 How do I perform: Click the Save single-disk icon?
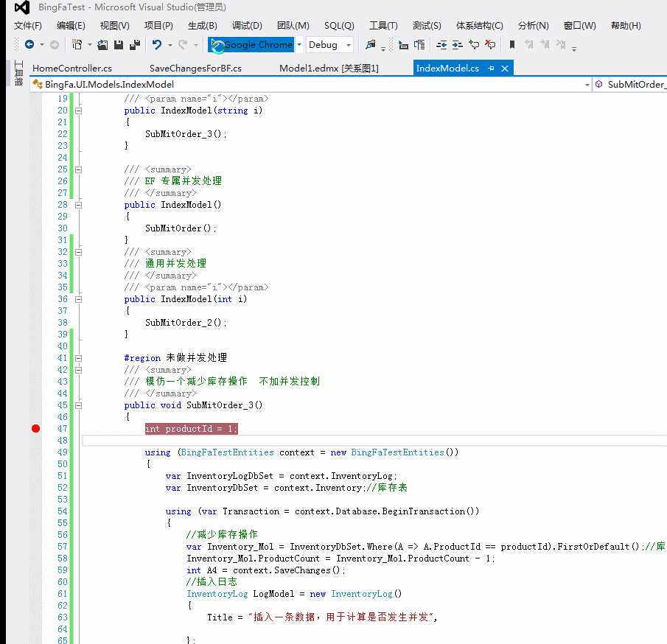click(x=118, y=44)
